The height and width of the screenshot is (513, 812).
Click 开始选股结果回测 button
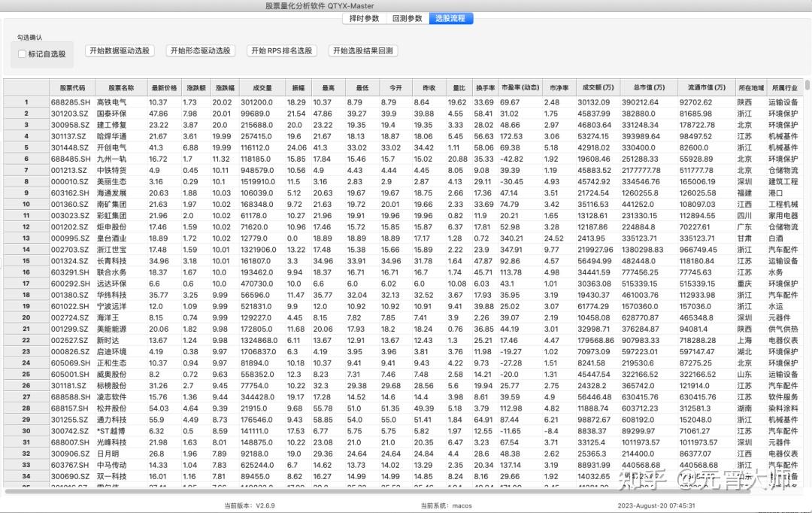[363, 51]
